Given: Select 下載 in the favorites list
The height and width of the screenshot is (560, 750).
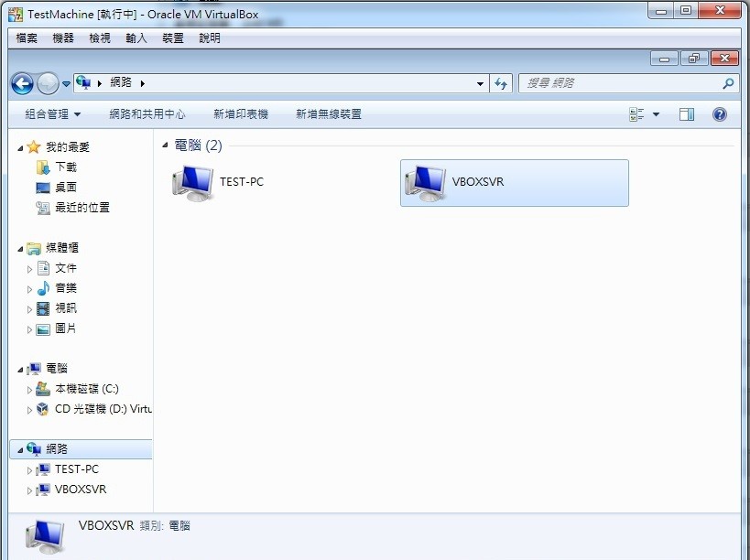Looking at the screenshot, I should pos(66,167).
